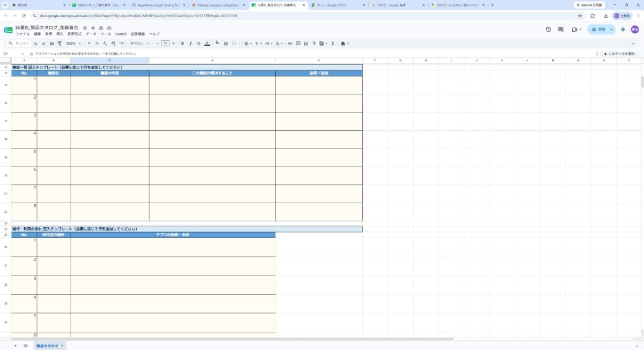The height and width of the screenshot is (350, 644).
Task: Open the 挿入 menu
Action: [x=60, y=34]
